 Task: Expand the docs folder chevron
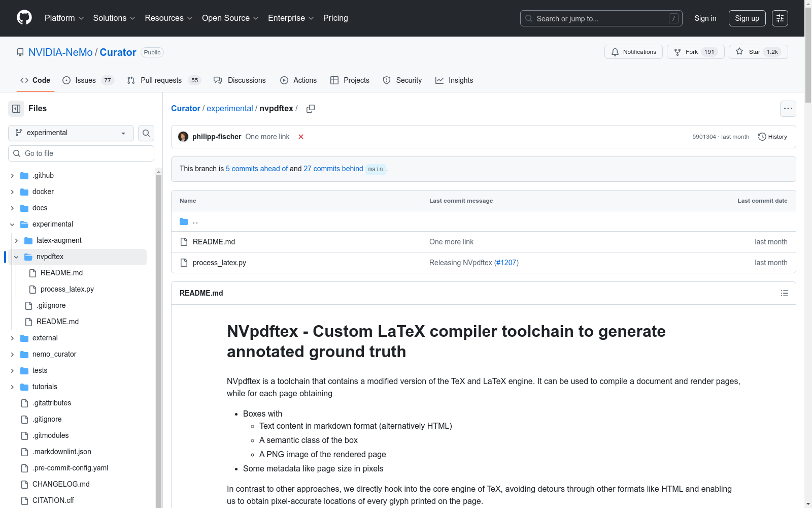coord(12,208)
